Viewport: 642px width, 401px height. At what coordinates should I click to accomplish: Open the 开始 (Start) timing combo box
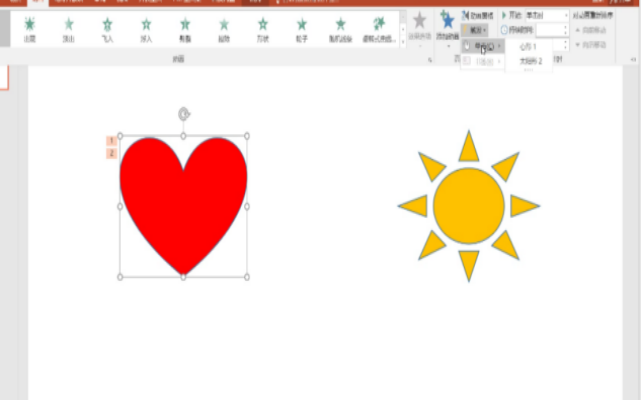tap(547, 16)
